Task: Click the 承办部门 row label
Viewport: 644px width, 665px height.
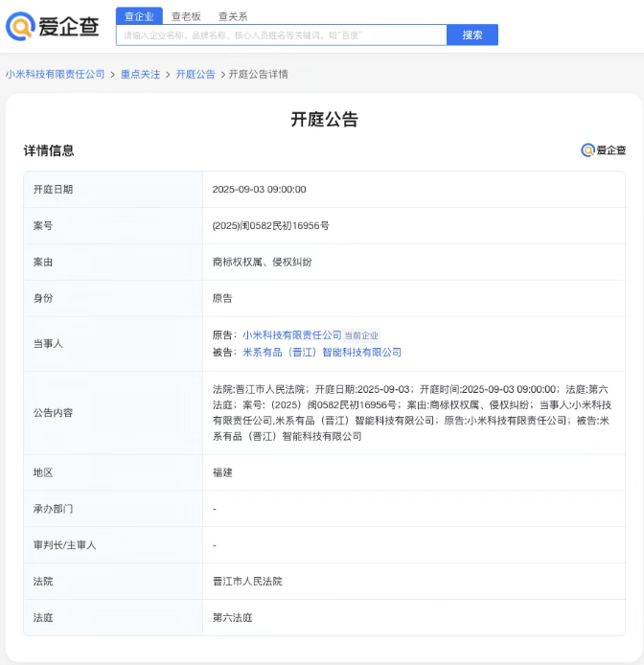Action: pos(53,509)
